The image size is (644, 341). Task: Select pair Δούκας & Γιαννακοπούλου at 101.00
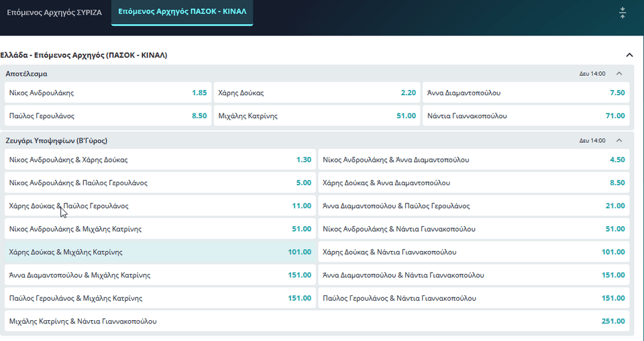474,252
